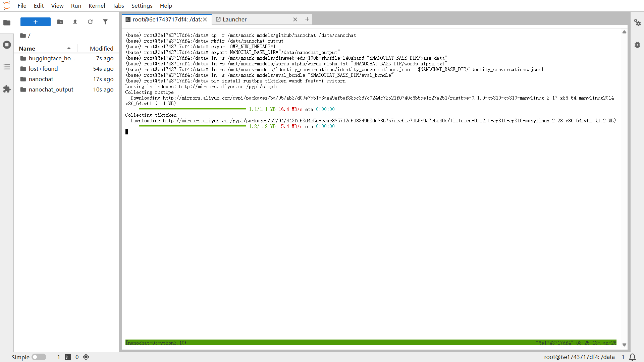
Task: Click the terminal scrollbar down arrow
Action: click(624, 345)
